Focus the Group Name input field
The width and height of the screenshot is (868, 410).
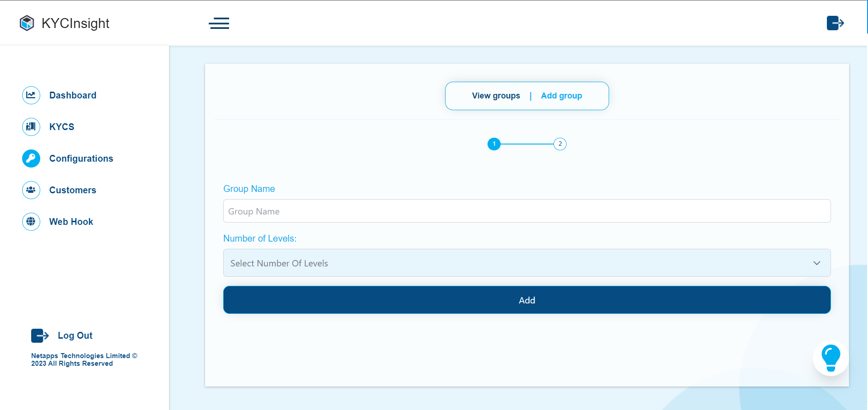527,211
